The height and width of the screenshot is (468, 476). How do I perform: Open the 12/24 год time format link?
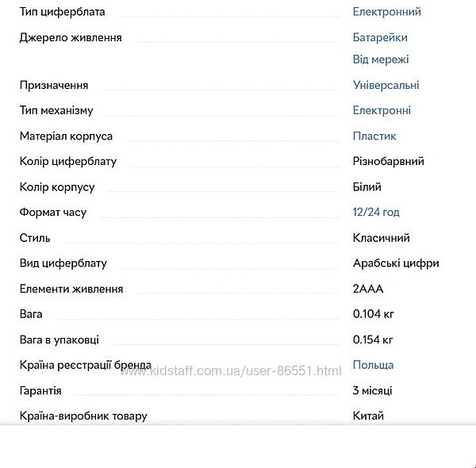pos(376,212)
